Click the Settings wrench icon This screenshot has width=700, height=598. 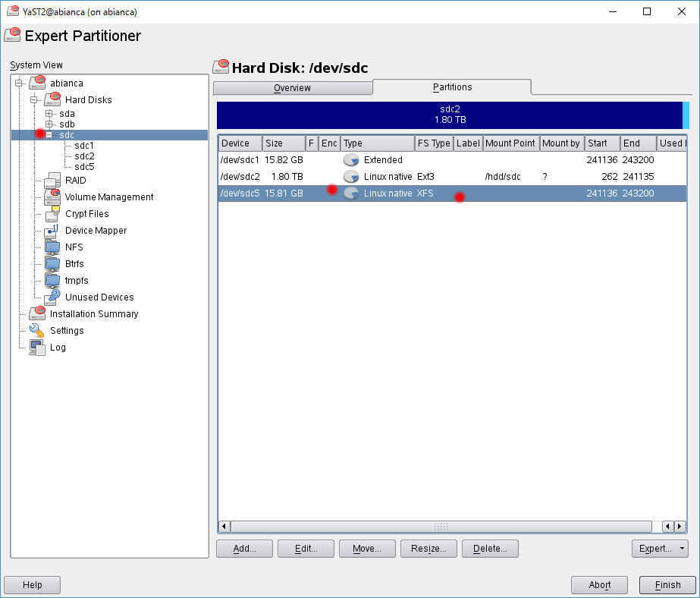(37, 330)
